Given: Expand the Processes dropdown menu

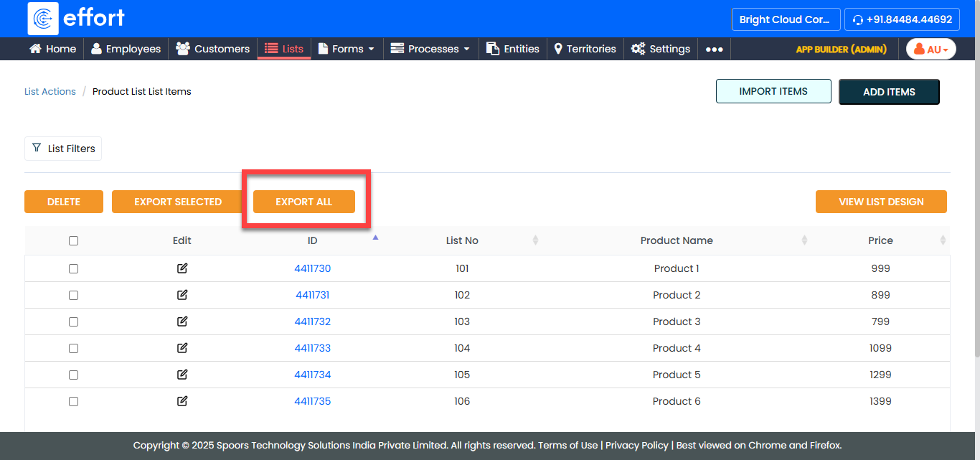Looking at the screenshot, I should tap(430, 49).
